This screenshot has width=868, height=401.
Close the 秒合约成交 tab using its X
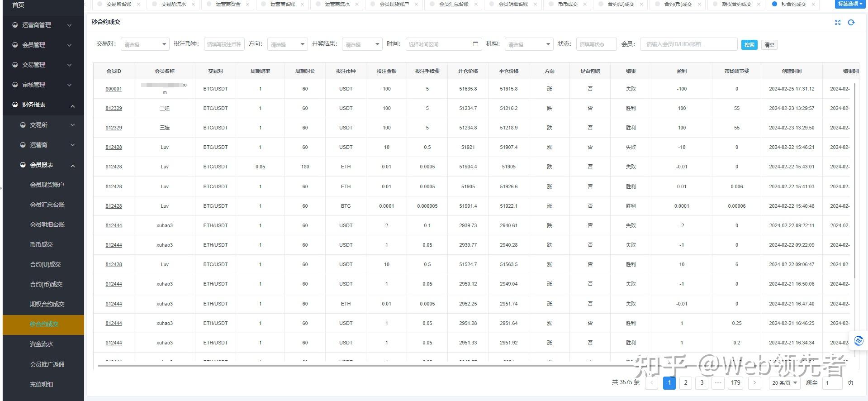pos(813,4)
